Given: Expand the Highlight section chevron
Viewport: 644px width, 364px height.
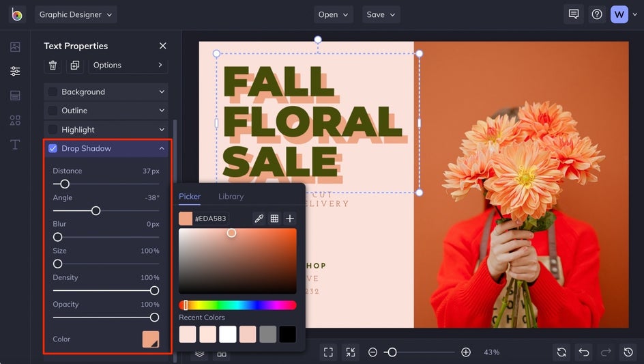Looking at the screenshot, I should [x=162, y=130].
